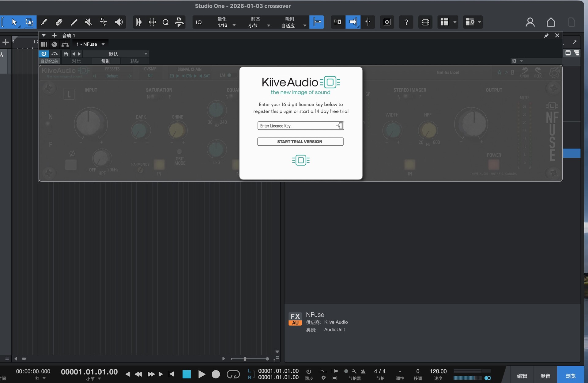Viewport: 588px width, 383px height.
Task: Select the Mute tool icon
Action: 89,22
